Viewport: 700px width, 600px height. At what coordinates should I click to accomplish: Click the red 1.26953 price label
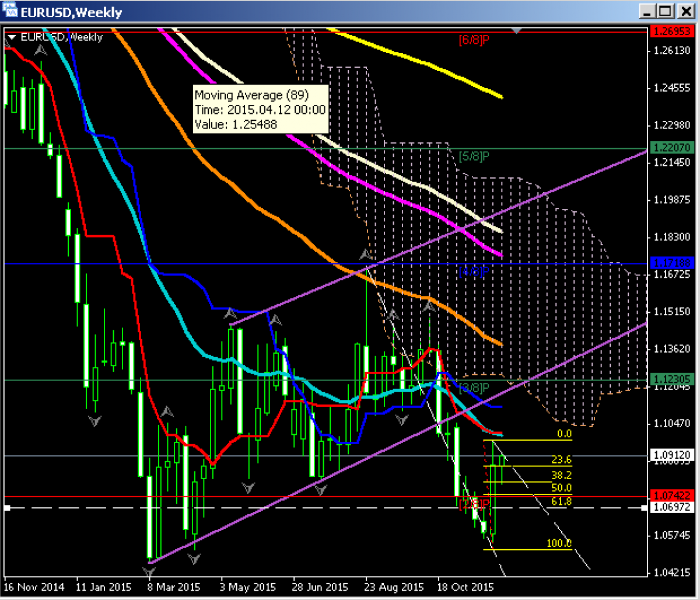pyautogui.click(x=673, y=32)
